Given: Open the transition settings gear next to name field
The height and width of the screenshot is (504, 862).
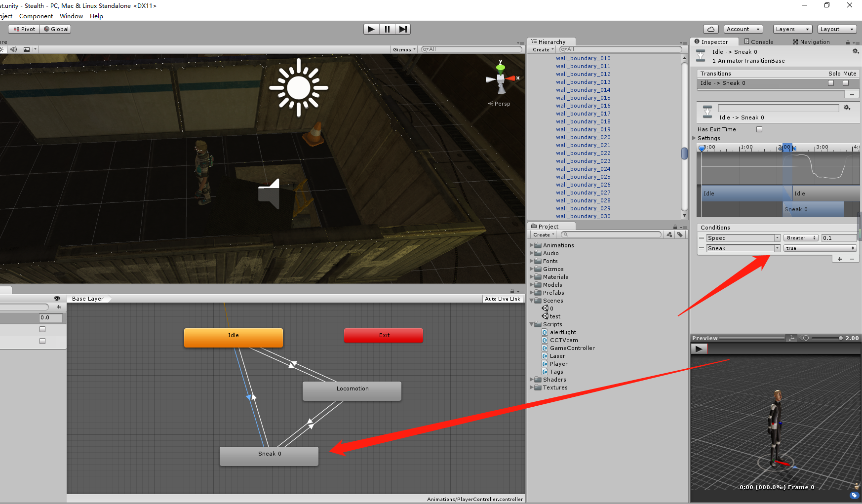Looking at the screenshot, I should point(847,108).
